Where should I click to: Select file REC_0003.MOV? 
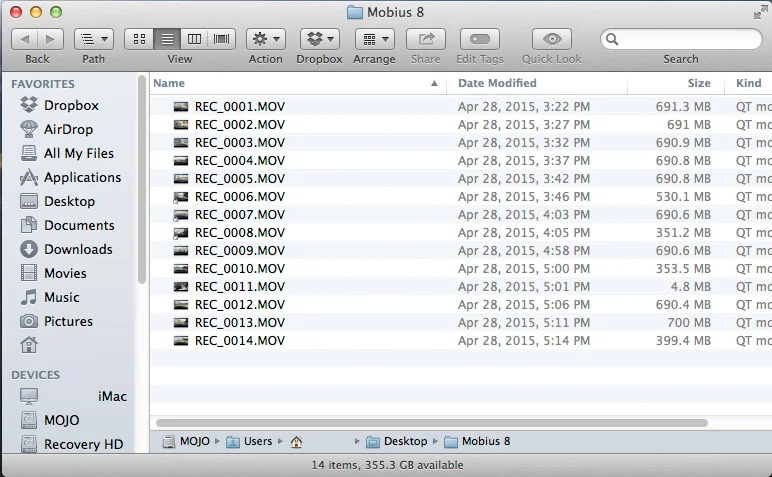point(239,143)
